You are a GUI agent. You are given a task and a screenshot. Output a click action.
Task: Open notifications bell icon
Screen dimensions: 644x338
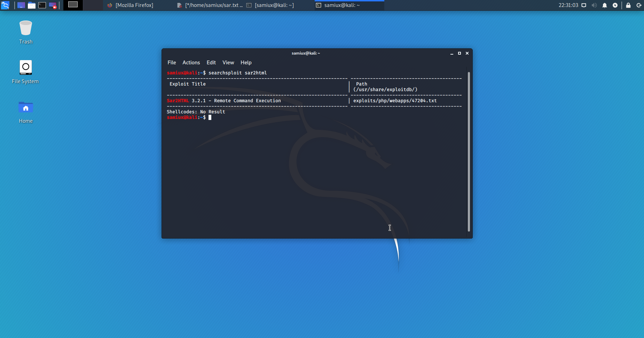point(605,5)
